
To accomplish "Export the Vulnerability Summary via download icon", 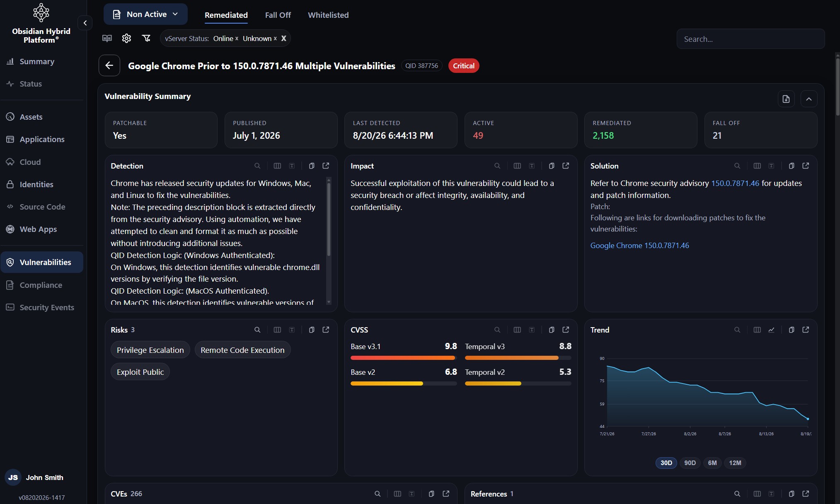I will coord(786,99).
